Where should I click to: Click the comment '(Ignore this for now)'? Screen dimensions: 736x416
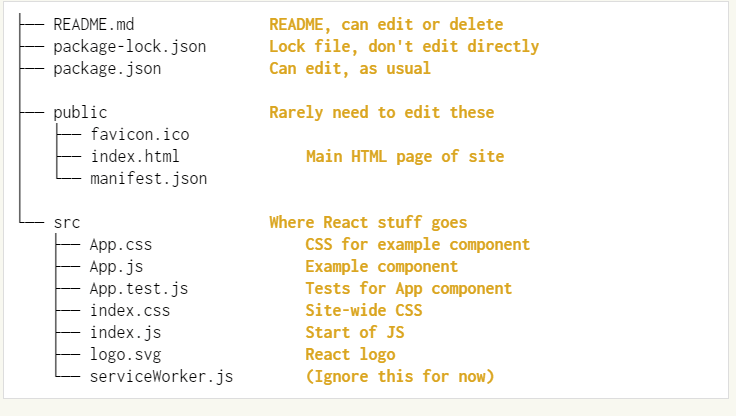coord(400,377)
